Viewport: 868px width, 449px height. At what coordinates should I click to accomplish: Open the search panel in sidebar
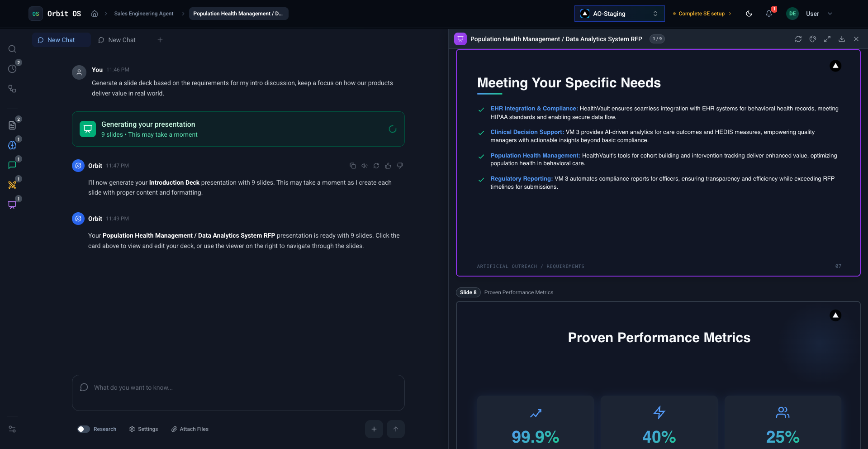click(x=12, y=49)
